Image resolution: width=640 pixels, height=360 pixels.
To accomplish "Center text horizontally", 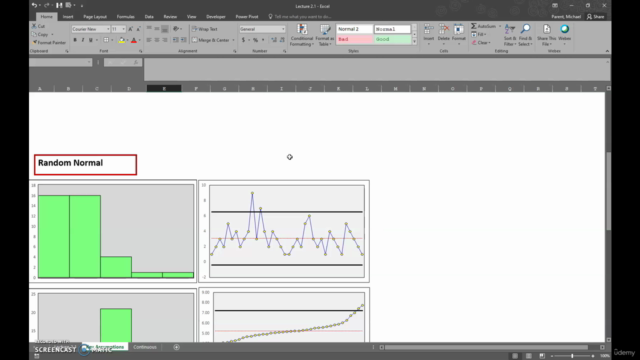I will coord(157,40).
